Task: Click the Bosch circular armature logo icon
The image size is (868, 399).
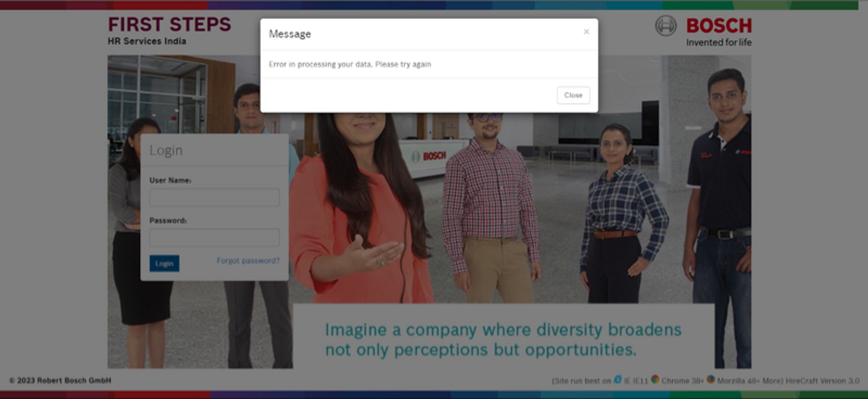Action: [665, 26]
